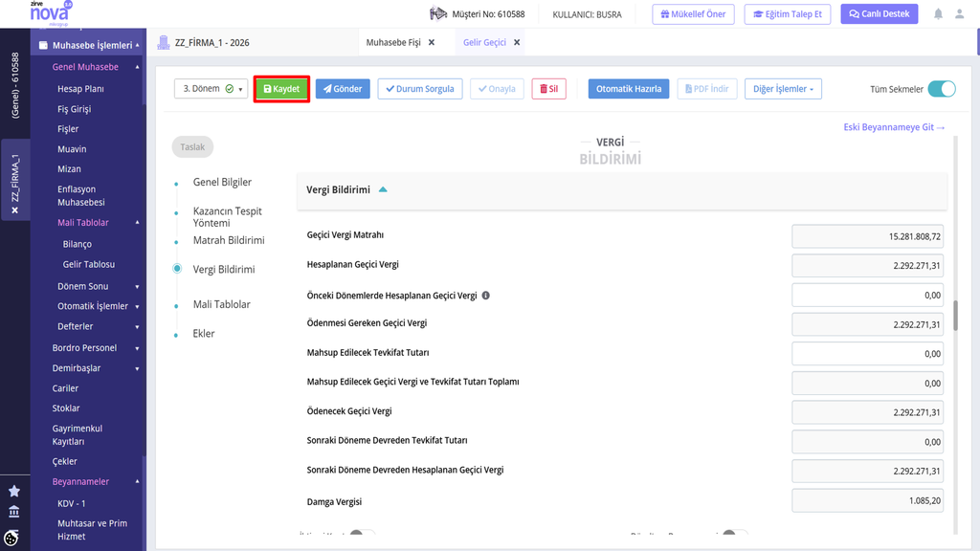The image size is (980, 551).
Task: Click the Otomatik Hazırla button
Action: [x=629, y=89]
